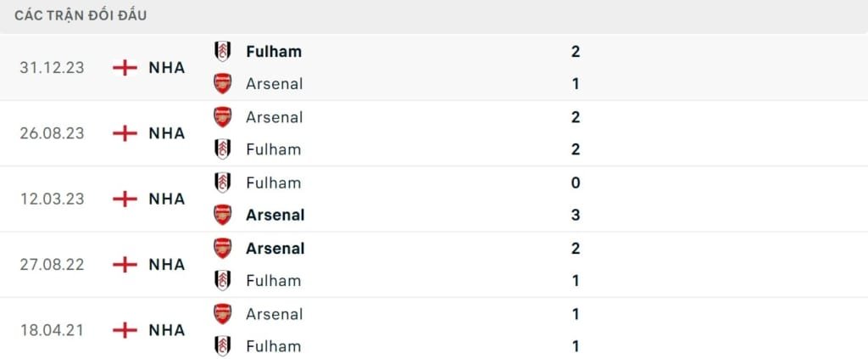Screen dimensions: 868x359
Task: Click England flag beside 27.08.22 date
Action: click(x=125, y=265)
